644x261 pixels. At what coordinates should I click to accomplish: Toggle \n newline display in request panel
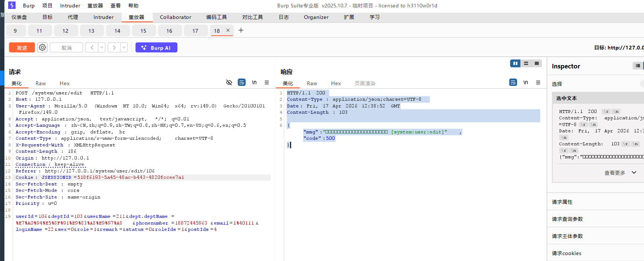coord(254,83)
